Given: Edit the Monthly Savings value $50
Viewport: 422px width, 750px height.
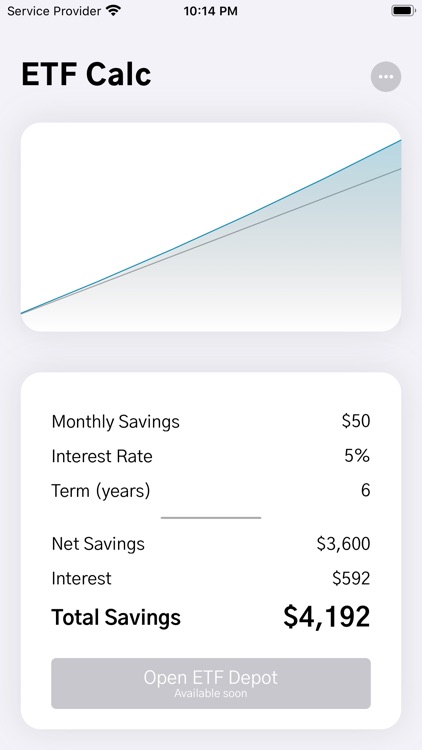Looking at the screenshot, I should pyautogui.click(x=356, y=421).
